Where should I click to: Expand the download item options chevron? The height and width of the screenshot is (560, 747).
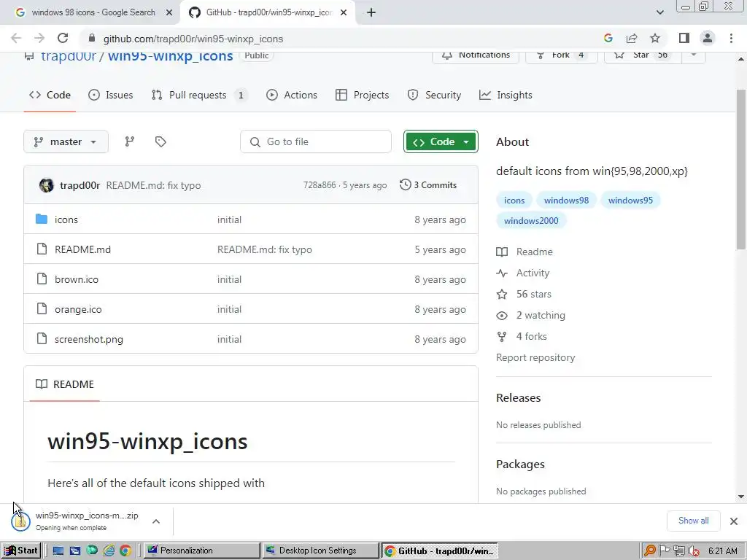(x=156, y=521)
